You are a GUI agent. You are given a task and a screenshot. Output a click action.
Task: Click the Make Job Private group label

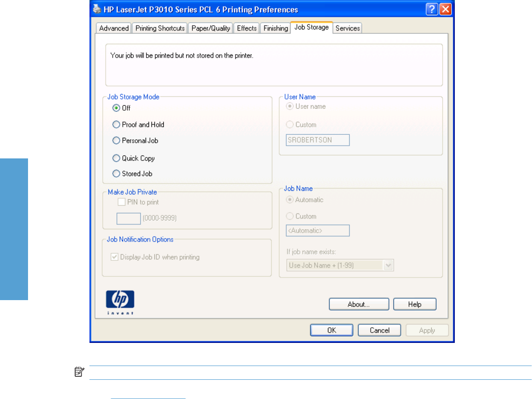(x=132, y=192)
